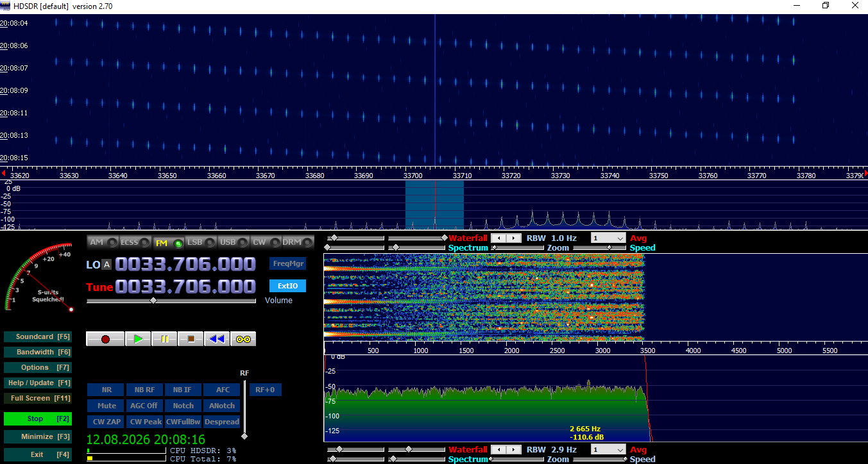Click the RF+0 attenuation button
Image resolution: width=868 pixels, height=464 pixels.
click(265, 390)
